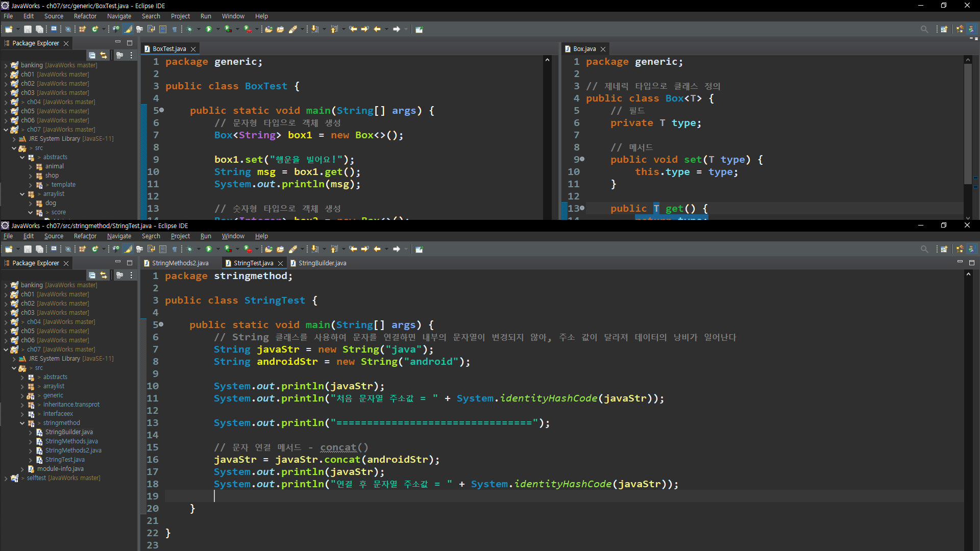Open the Refactor menu in the lower window

85,236
